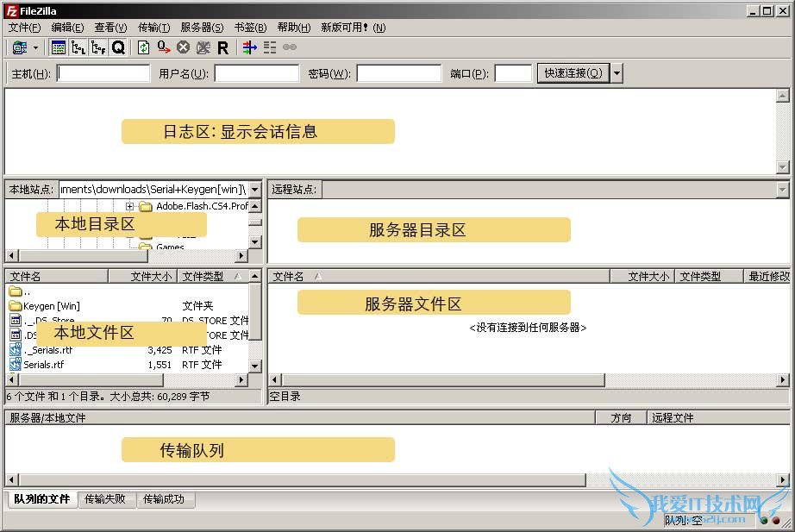The image size is (795, 532).
Task: Click the 方向 queue column header
Action: 621,418
